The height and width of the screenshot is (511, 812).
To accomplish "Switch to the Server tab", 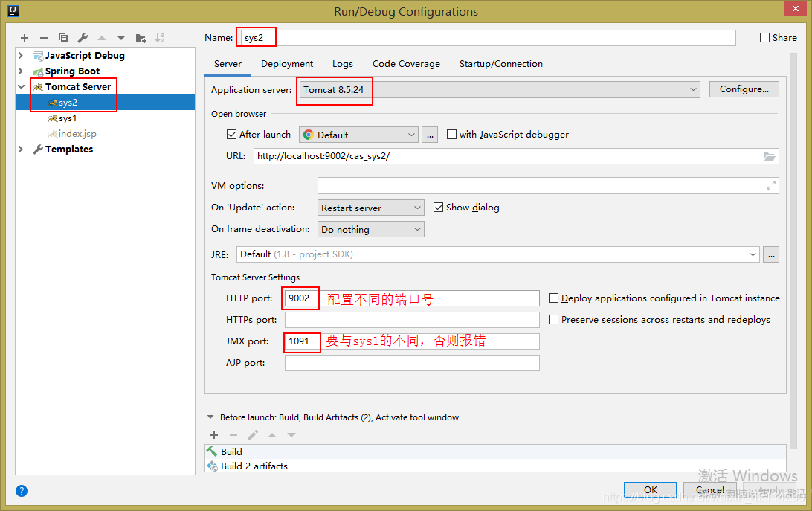I will click(x=228, y=64).
